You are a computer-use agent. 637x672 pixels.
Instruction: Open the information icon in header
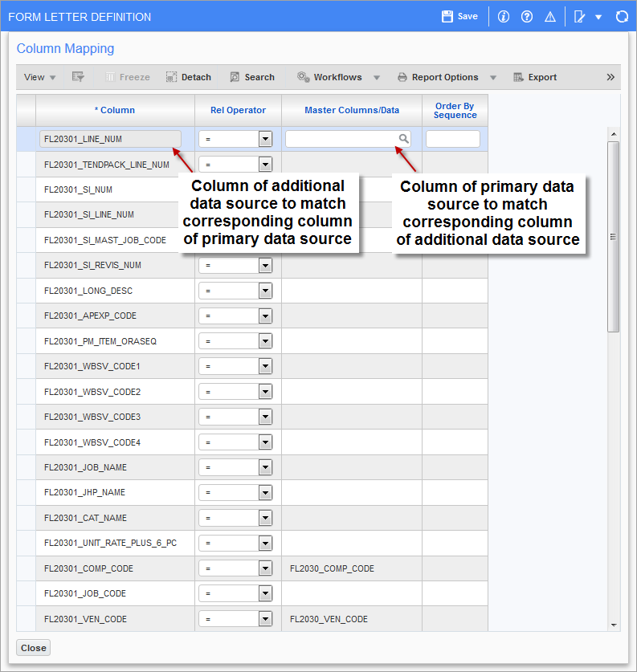pos(504,17)
